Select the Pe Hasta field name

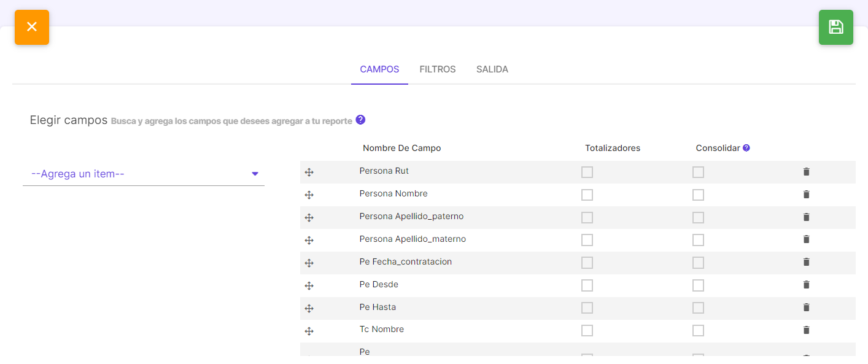(378, 307)
